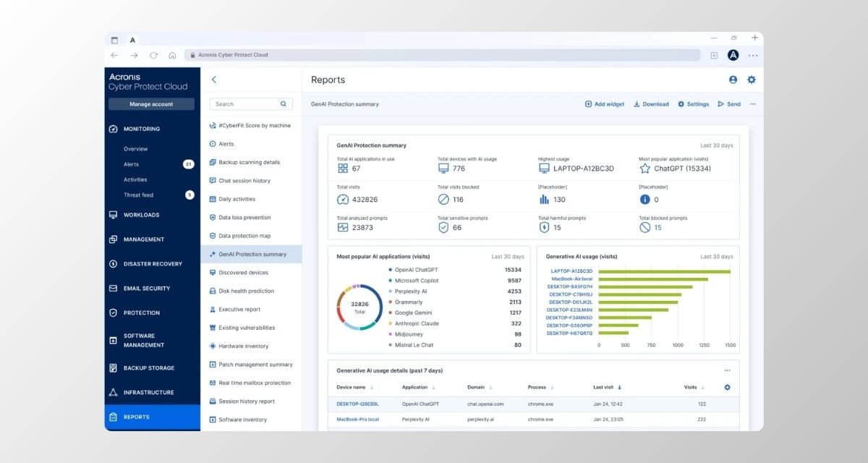Sort by Process column arrow
The image size is (868, 463).
click(x=552, y=388)
